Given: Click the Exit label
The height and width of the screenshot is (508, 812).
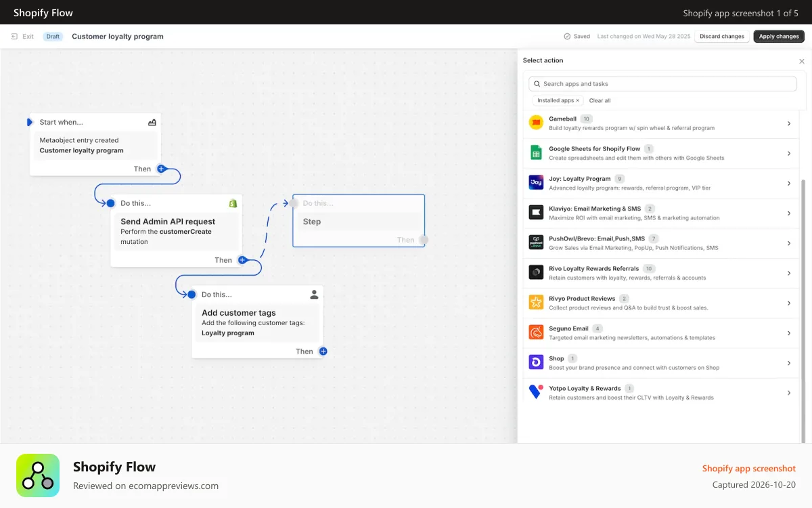Looking at the screenshot, I should pos(28,37).
